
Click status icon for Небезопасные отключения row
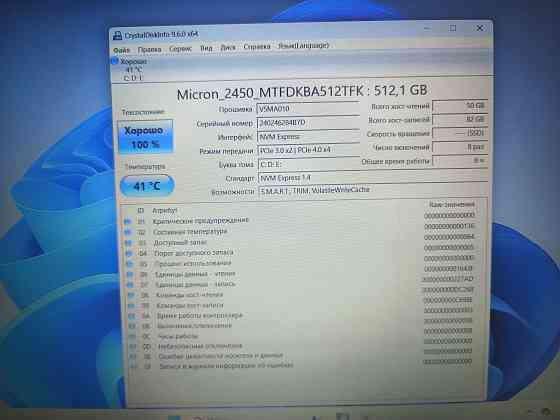point(133,346)
